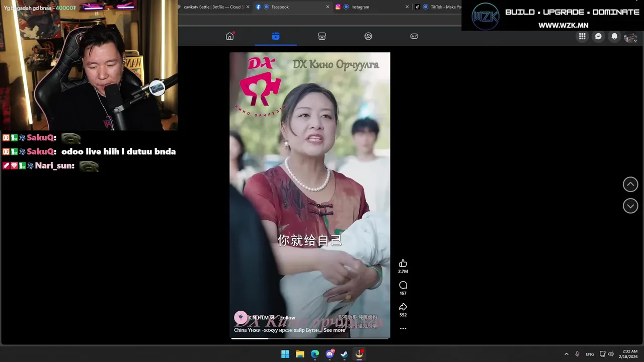Go to next reel with down arrow

pos(630,206)
